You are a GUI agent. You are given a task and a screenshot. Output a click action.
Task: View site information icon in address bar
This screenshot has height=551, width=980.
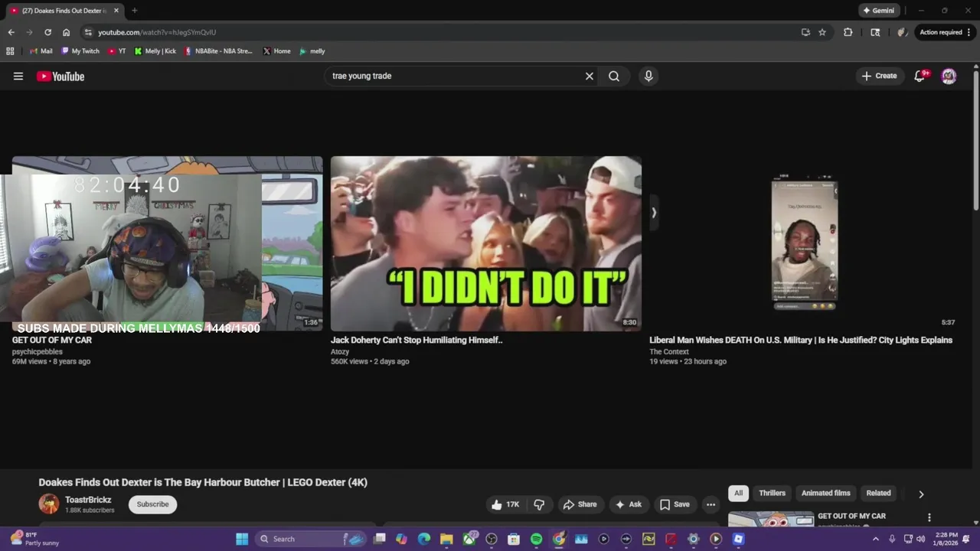pyautogui.click(x=88, y=32)
